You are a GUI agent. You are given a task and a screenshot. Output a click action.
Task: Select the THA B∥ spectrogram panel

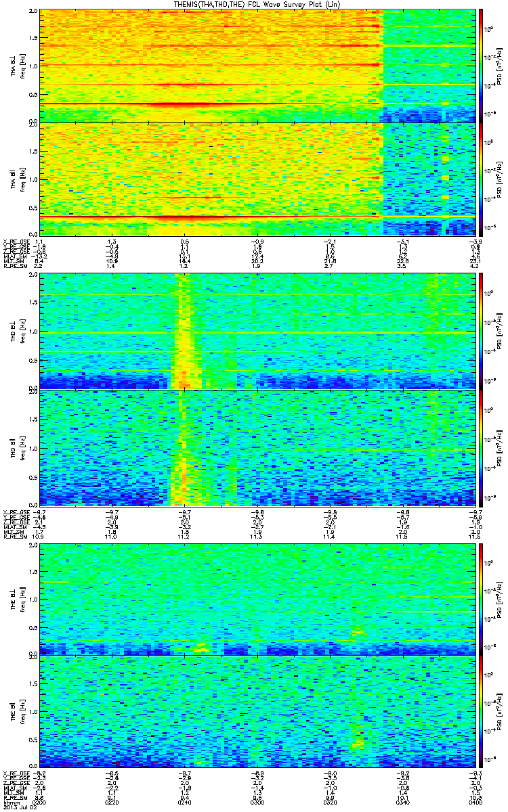pyautogui.click(x=257, y=179)
